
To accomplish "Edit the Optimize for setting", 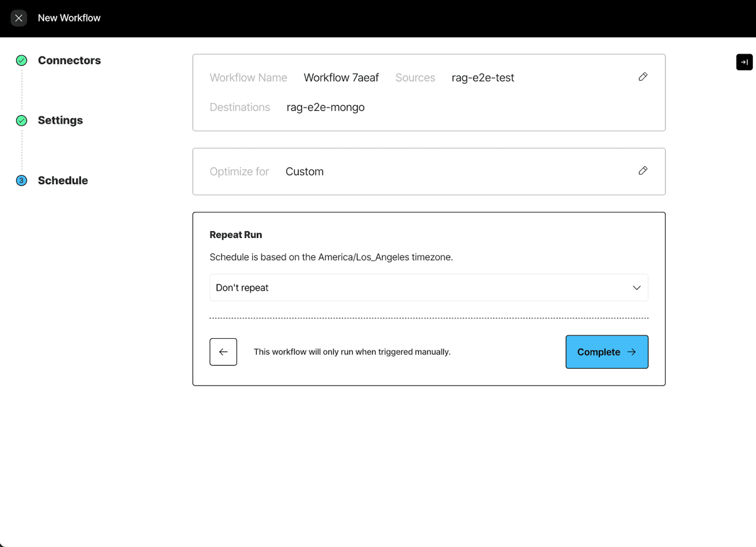I will pyautogui.click(x=643, y=171).
